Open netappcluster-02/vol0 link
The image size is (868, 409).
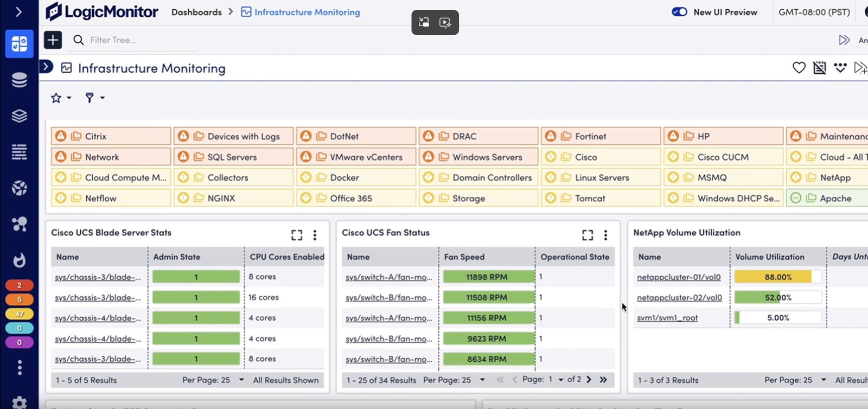click(x=679, y=298)
